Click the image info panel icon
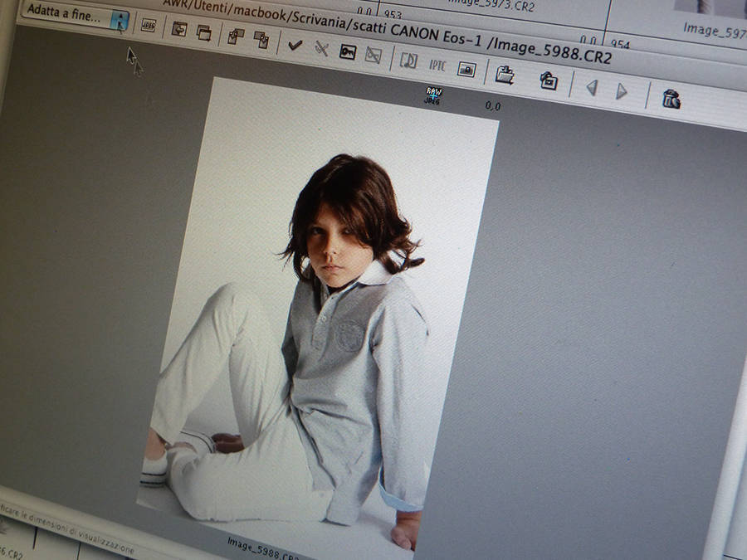The image size is (747, 560). [466, 70]
